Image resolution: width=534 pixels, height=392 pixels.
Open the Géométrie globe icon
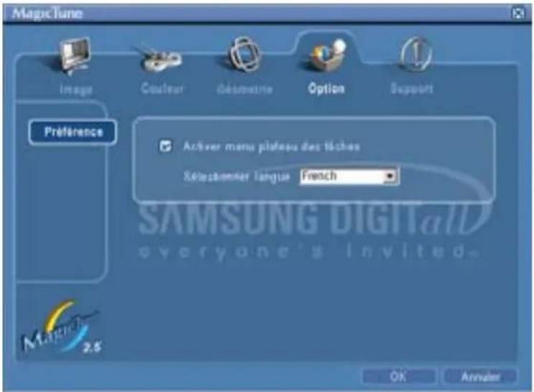(x=244, y=55)
